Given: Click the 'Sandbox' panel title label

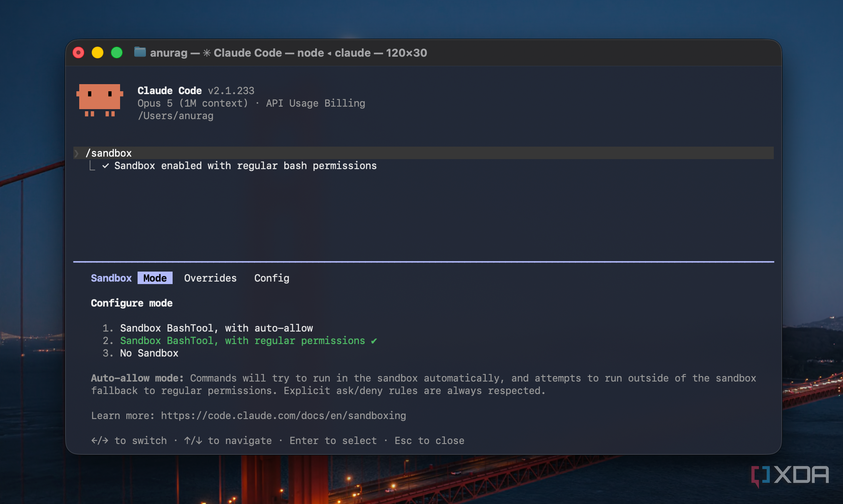Looking at the screenshot, I should click(111, 278).
